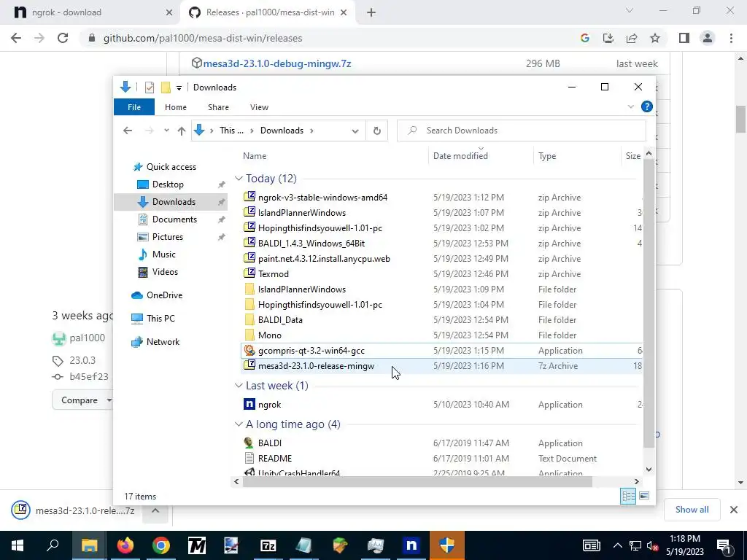Open a new Chrome tab
The image size is (747, 560).
(371, 13)
